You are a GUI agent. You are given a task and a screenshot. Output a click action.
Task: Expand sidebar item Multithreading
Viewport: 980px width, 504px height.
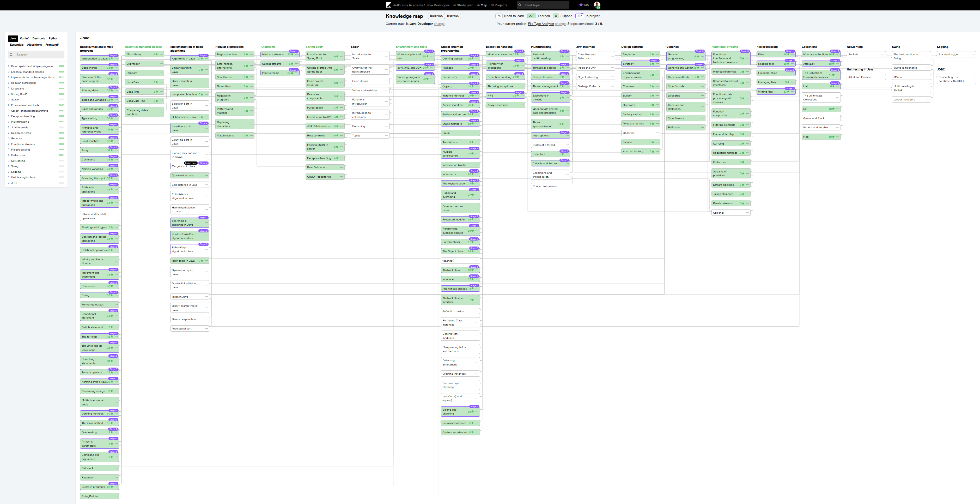9,122
